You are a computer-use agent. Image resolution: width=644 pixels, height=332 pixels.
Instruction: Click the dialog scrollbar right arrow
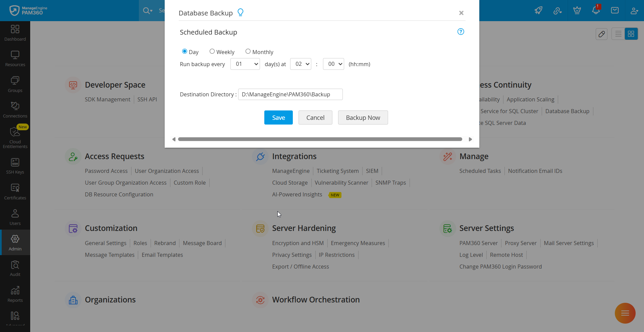(x=470, y=139)
